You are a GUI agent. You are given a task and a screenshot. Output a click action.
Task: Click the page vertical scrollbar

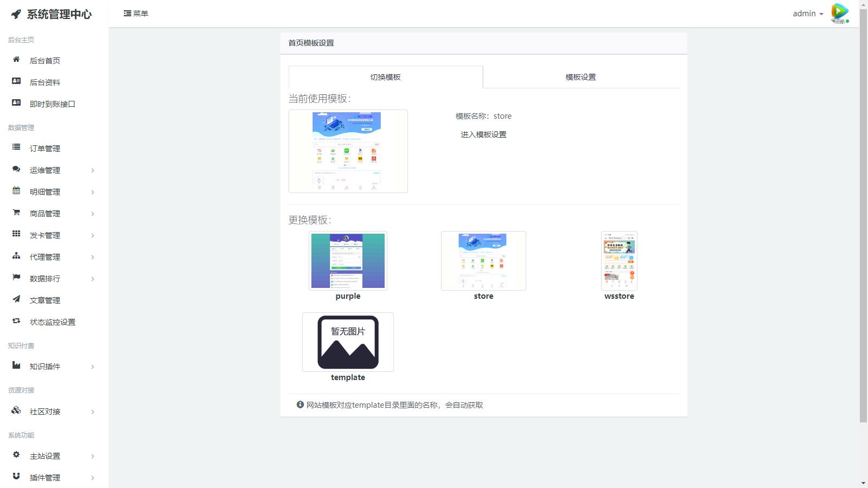click(863, 217)
